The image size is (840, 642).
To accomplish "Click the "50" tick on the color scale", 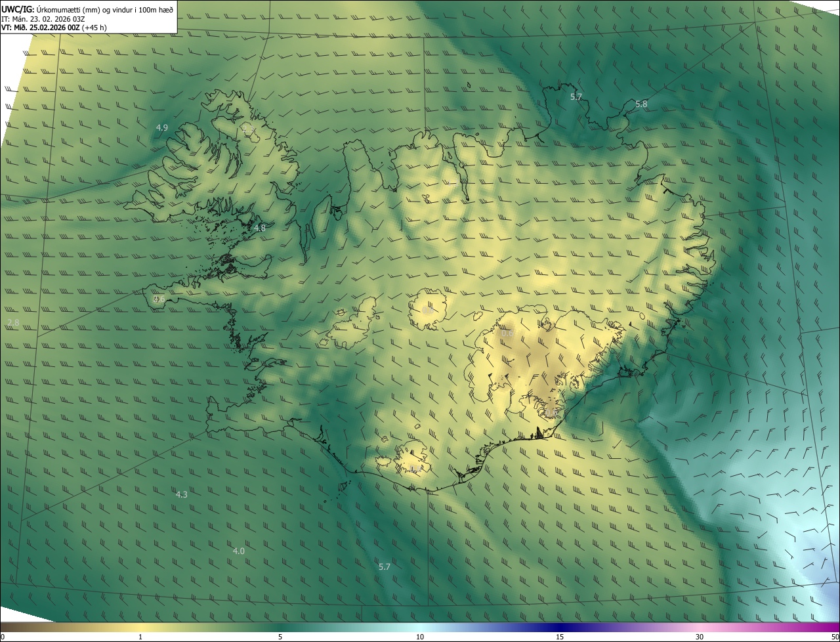I will click(x=835, y=637).
